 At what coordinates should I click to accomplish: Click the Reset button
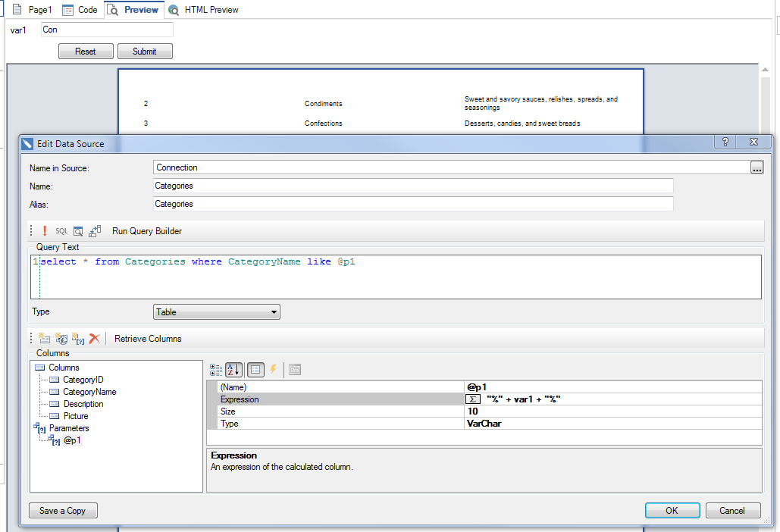coord(86,52)
